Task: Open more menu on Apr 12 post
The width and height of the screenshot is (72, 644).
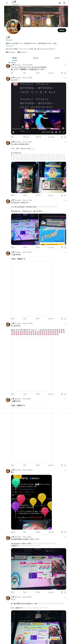Action: (x=65, y=78)
